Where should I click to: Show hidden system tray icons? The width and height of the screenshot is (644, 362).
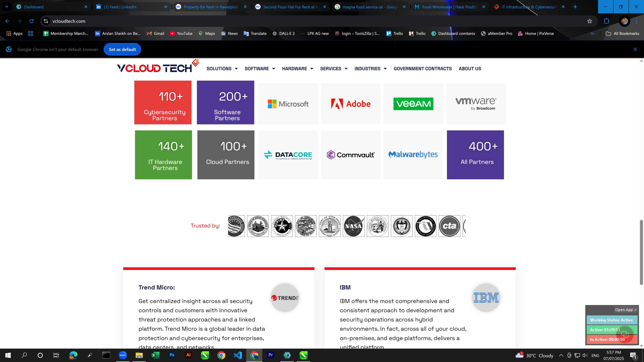pyautogui.click(x=561, y=355)
